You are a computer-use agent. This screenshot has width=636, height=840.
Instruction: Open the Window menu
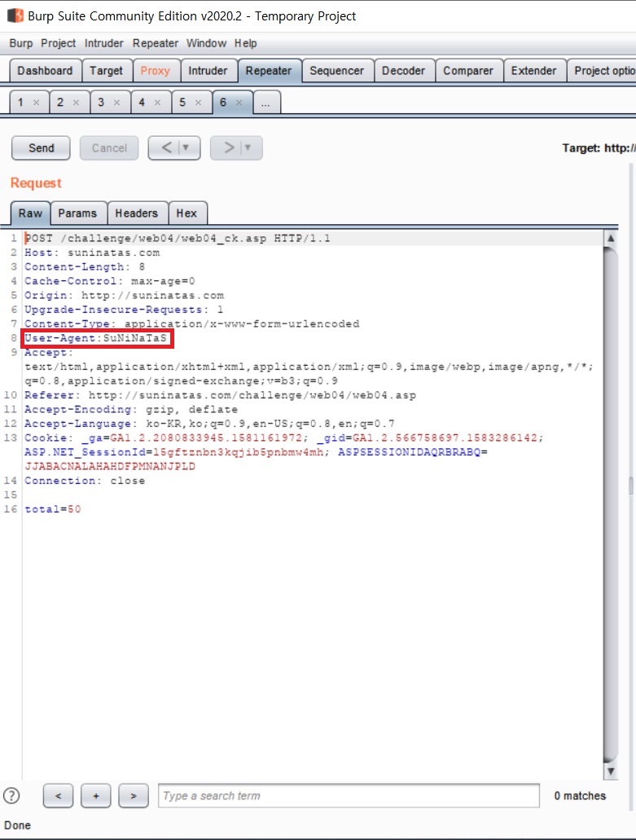[206, 43]
